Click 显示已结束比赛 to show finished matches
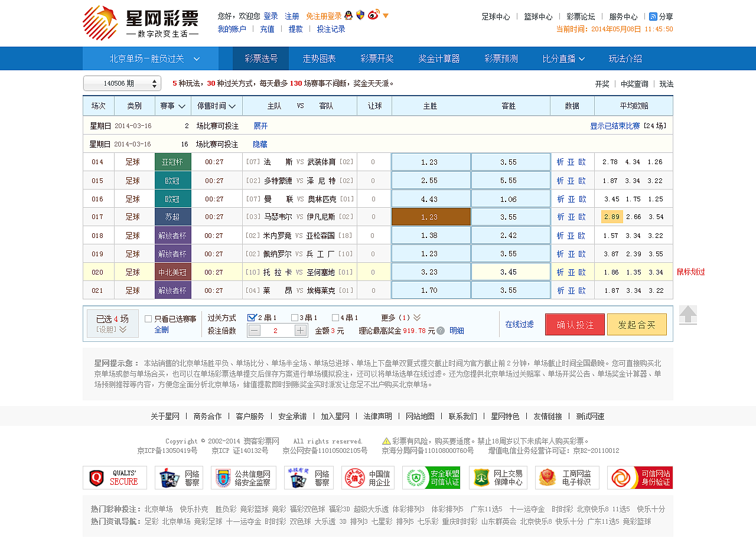 click(614, 125)
